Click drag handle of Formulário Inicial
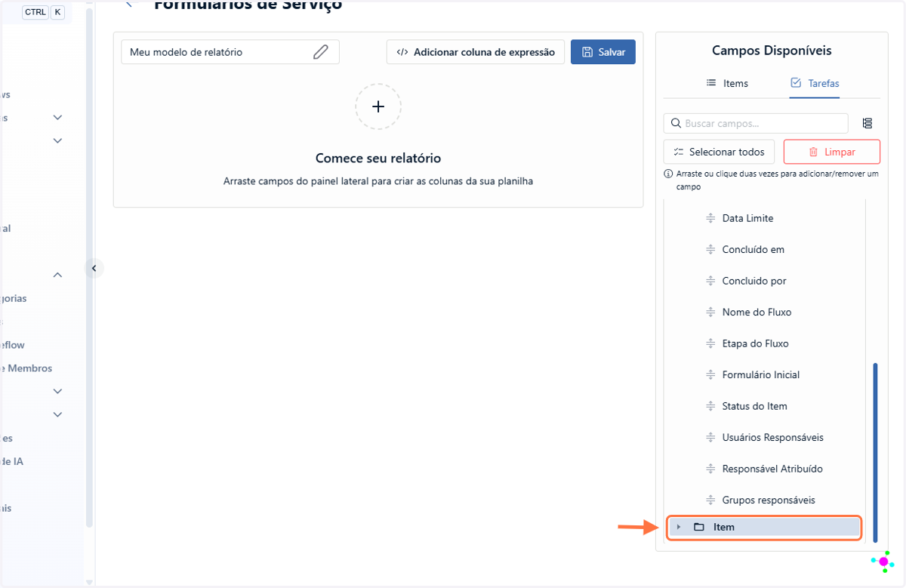The width and height of the screenshot is (906, 588). [x=710, y=375]
